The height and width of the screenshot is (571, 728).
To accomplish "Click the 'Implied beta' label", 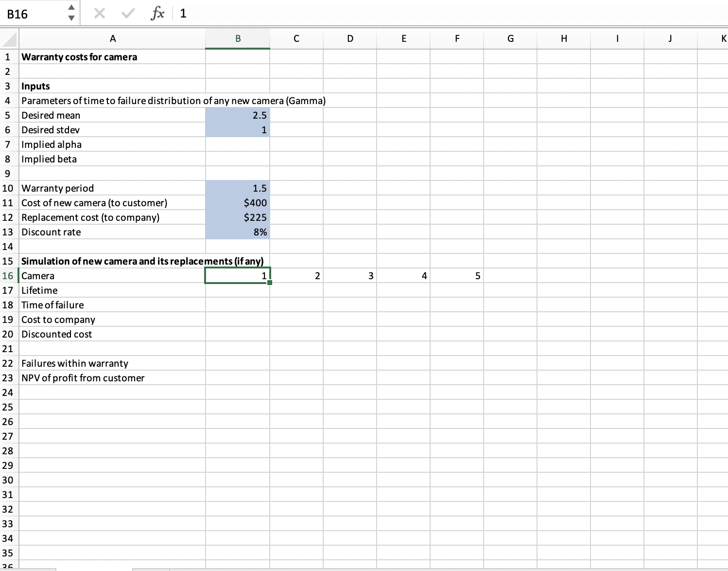I will pos(49,159).
